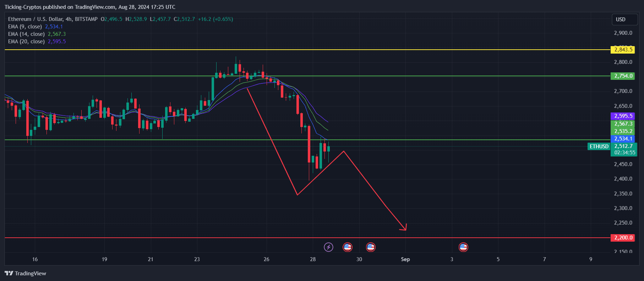Click the purple lightning bolt event icon
The width and height of the screenshot is (644, 281).
pos(328,247)
